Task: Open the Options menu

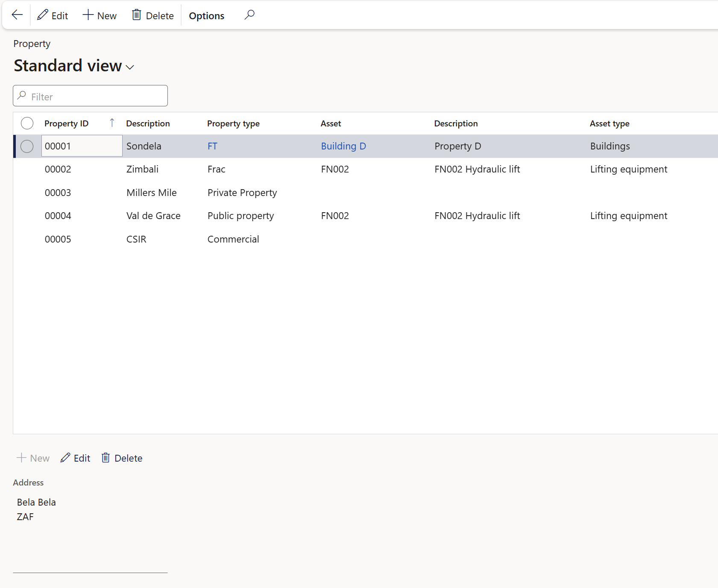Action: 206,16
